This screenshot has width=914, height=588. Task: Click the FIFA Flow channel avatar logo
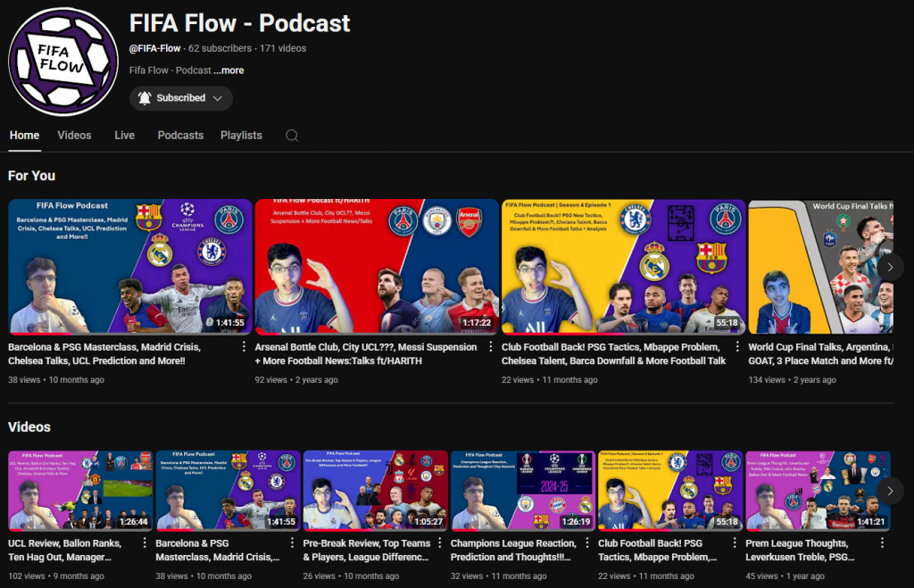point(63,62)
